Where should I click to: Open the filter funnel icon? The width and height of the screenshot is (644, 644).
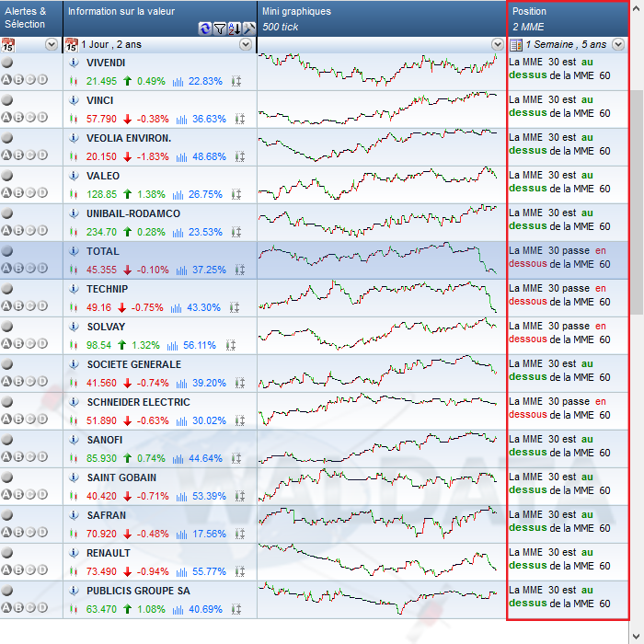tap(220, 29)
